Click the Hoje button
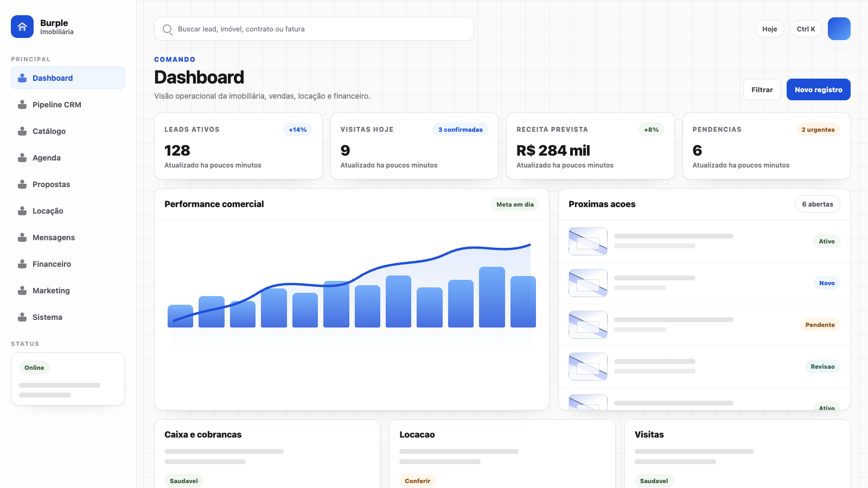Image resolution: width=868 pixels, height=488 pixels. pos(770,29)
